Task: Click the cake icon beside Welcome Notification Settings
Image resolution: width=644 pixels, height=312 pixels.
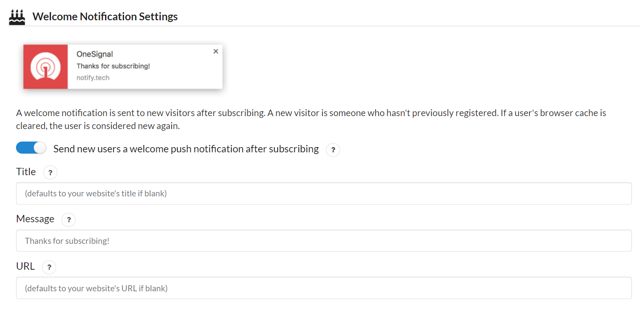Action: (16, 16)
